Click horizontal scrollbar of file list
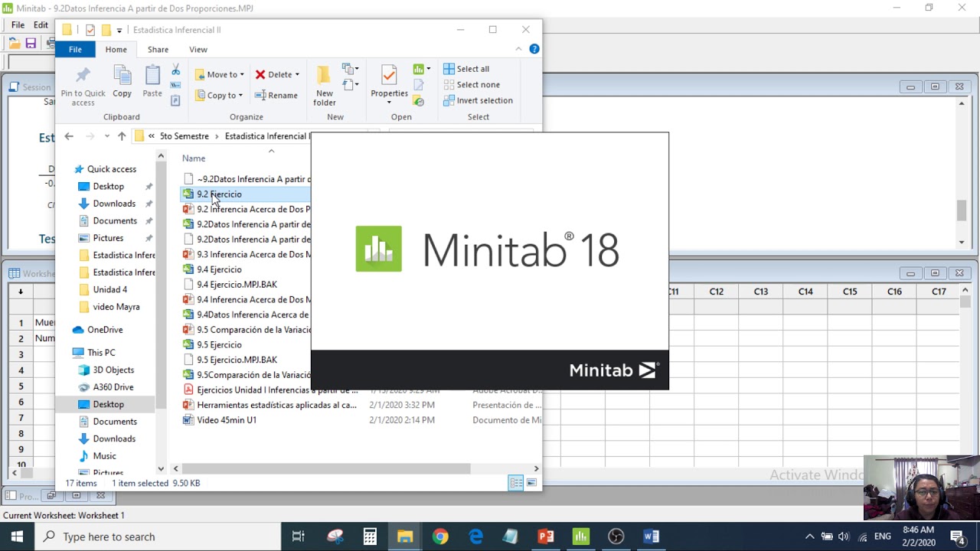The image size is (980, 551). point(325,468)
